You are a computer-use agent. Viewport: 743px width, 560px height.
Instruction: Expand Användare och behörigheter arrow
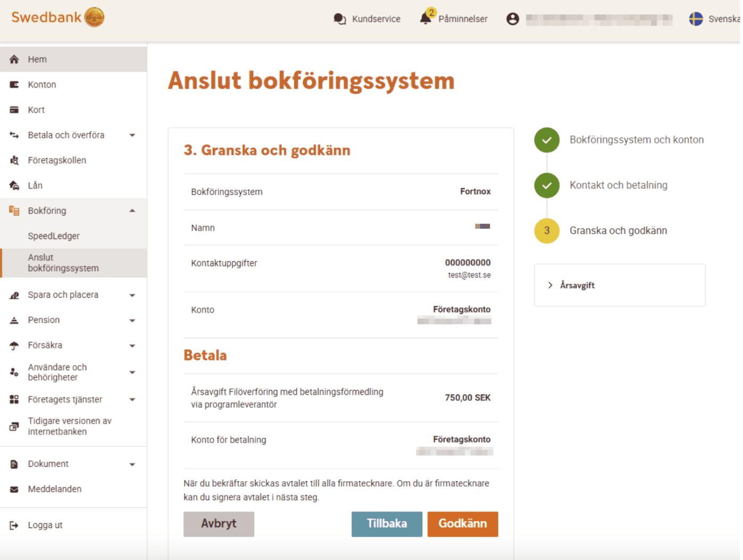[x=132, y=372]
